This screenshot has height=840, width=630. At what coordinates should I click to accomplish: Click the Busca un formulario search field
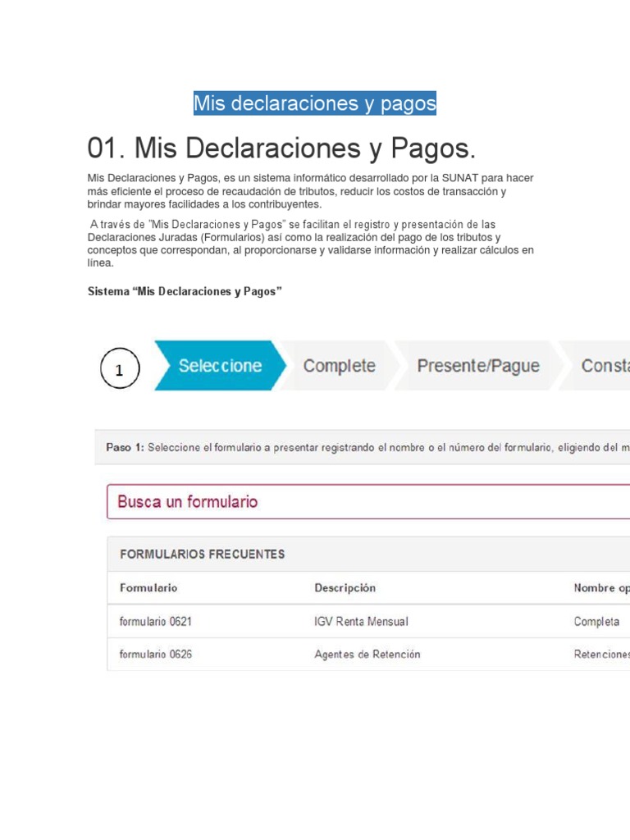click(x=368, y=502)
